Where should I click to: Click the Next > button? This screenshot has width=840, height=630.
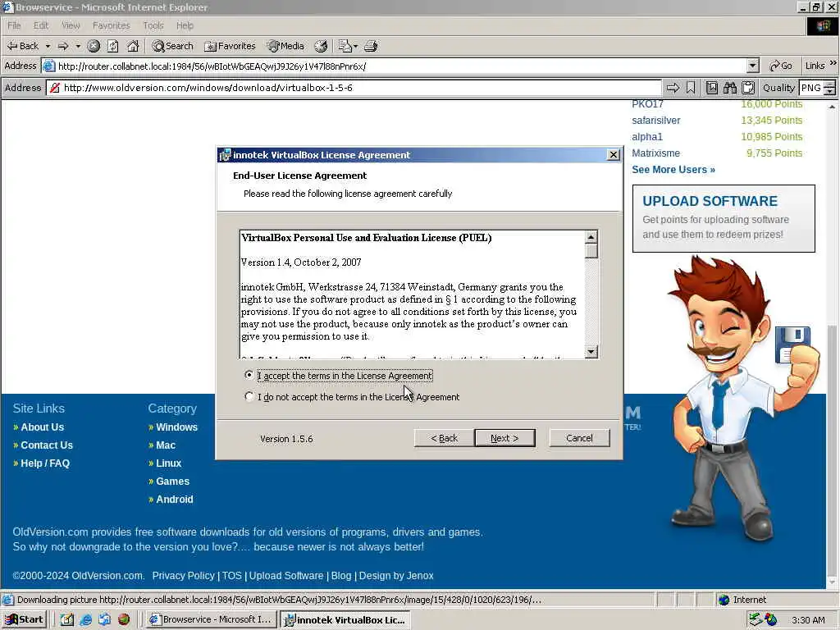(x=504, y=438)
